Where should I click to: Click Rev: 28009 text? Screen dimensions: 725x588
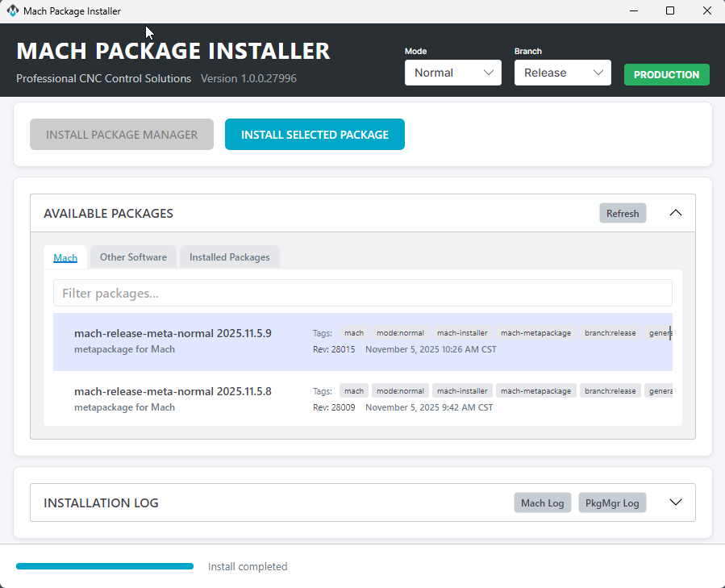click(x=334, y=407)
